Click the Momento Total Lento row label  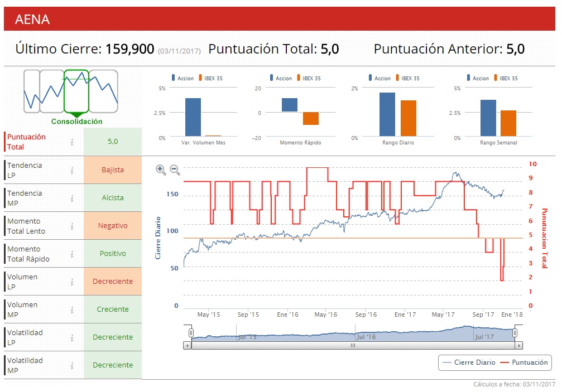click(26, 226)
